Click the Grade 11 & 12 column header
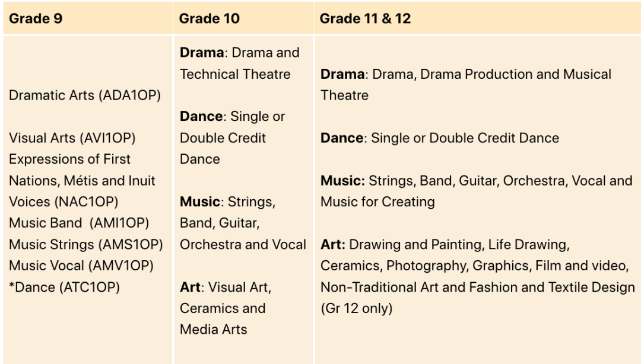The height and width of the screenshot is (364, 641). coord(365,18)
